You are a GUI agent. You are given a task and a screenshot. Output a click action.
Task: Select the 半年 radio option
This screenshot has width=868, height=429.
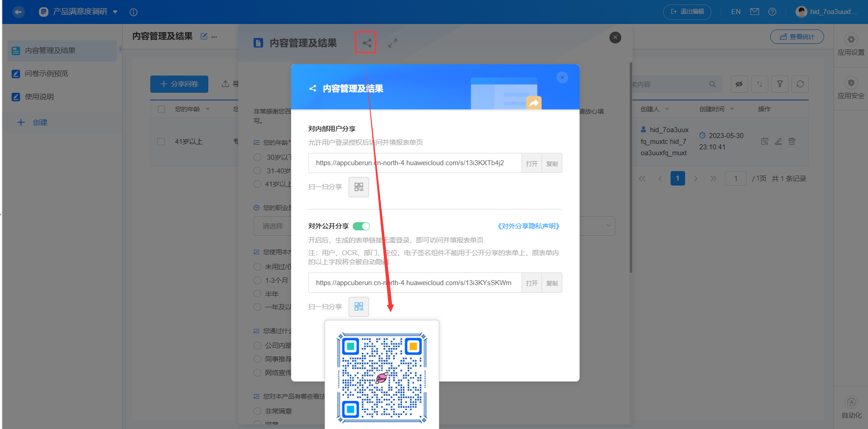pos(258,294)
